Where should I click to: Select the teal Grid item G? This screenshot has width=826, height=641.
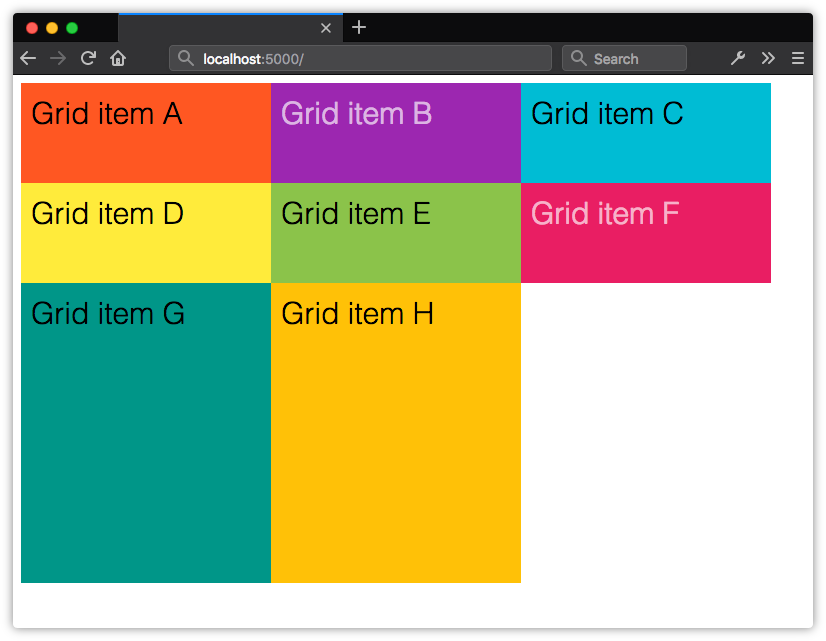click(146, 433)
